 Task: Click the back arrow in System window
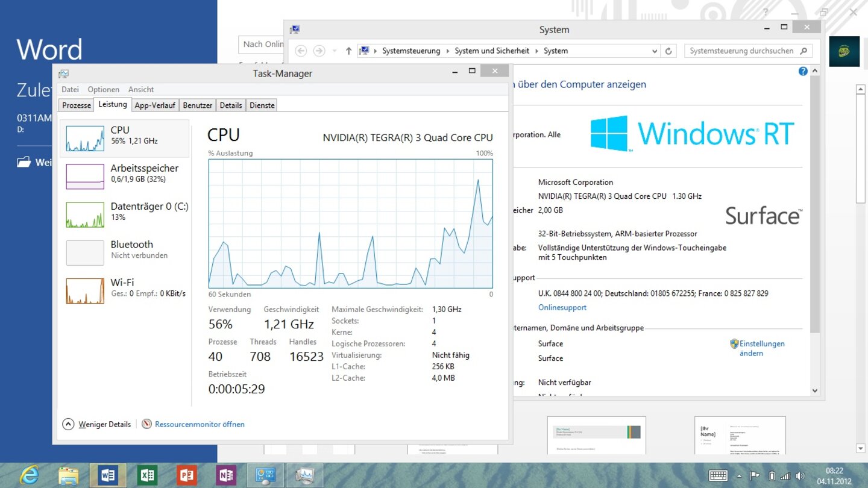point(301,51)
